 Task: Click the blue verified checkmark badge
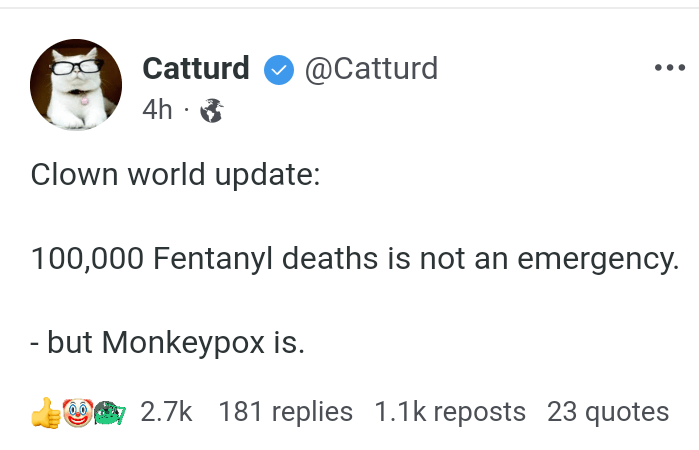[277, 69]
